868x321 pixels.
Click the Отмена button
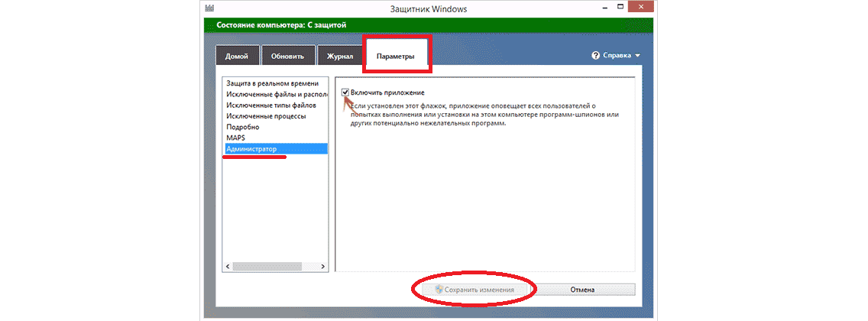tap(582, 290)
